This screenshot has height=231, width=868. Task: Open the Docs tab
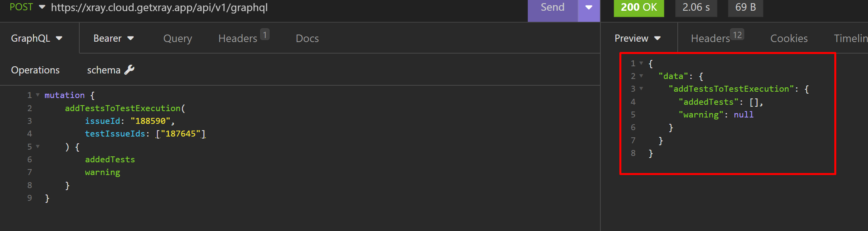pyautogui.click(x=307, y=38)
